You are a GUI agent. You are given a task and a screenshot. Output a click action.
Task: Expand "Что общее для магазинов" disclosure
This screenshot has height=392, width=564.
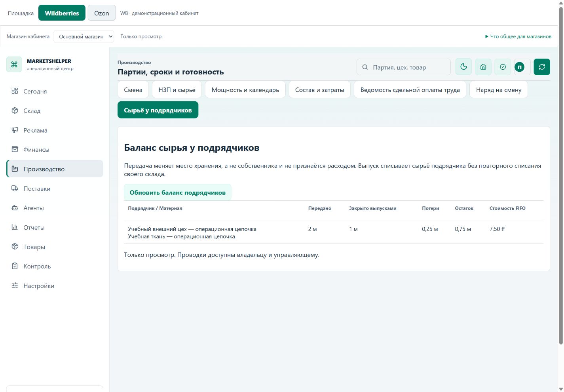pyautogui.click(x=518, y=36)
